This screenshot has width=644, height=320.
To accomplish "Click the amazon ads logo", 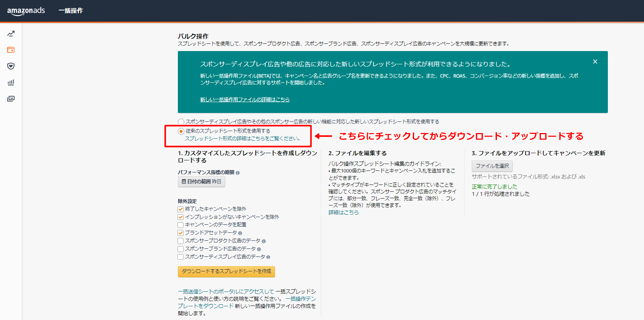I will coord(26,11).
